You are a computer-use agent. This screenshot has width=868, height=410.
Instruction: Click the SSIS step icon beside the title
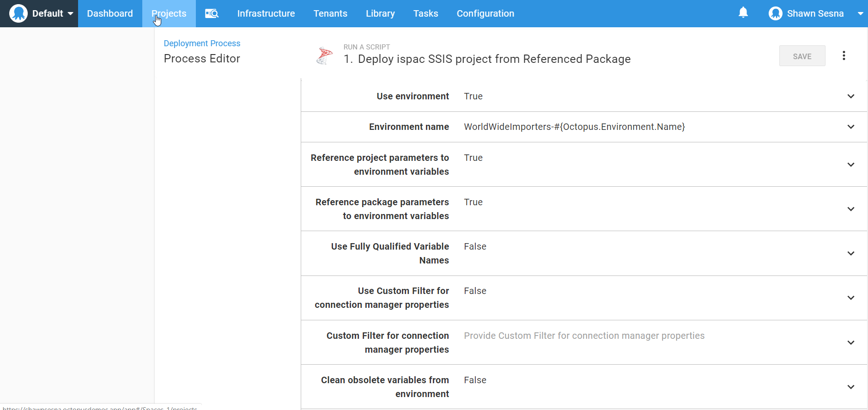(x=324, y=56)
